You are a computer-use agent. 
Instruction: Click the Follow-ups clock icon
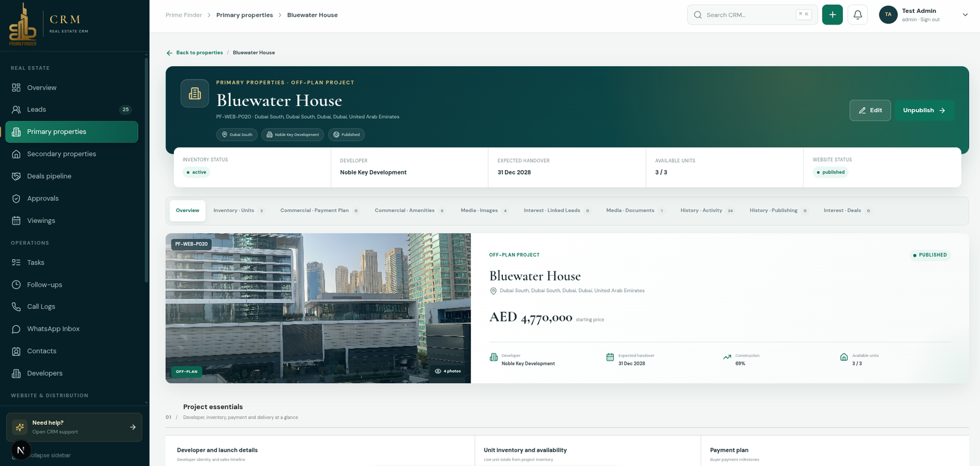coord(17,285)
